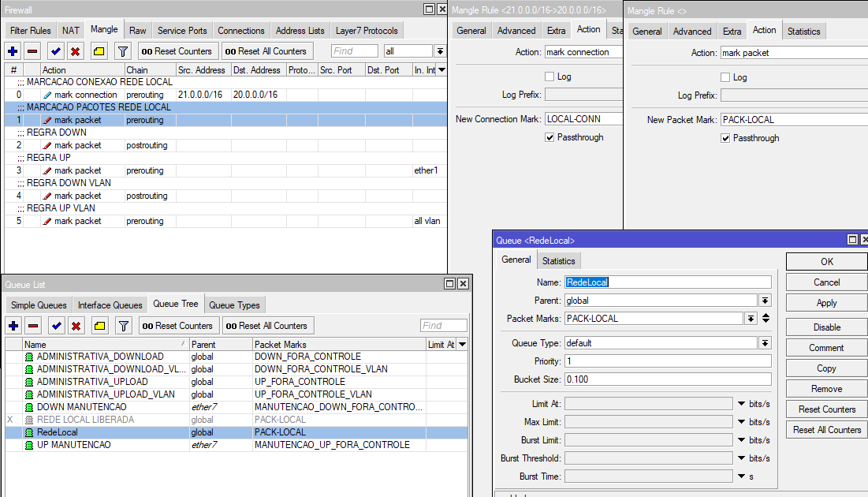The height and width of the screenshot is (497, 868).
Task: Click the blue checkmark enable icon in Firewall
Action: 55,51
